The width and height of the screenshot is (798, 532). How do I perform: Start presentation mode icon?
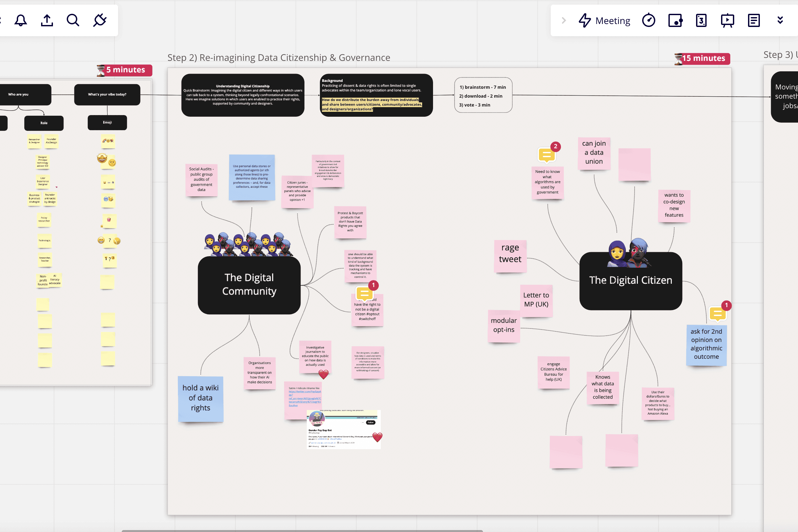pos(727,21)
